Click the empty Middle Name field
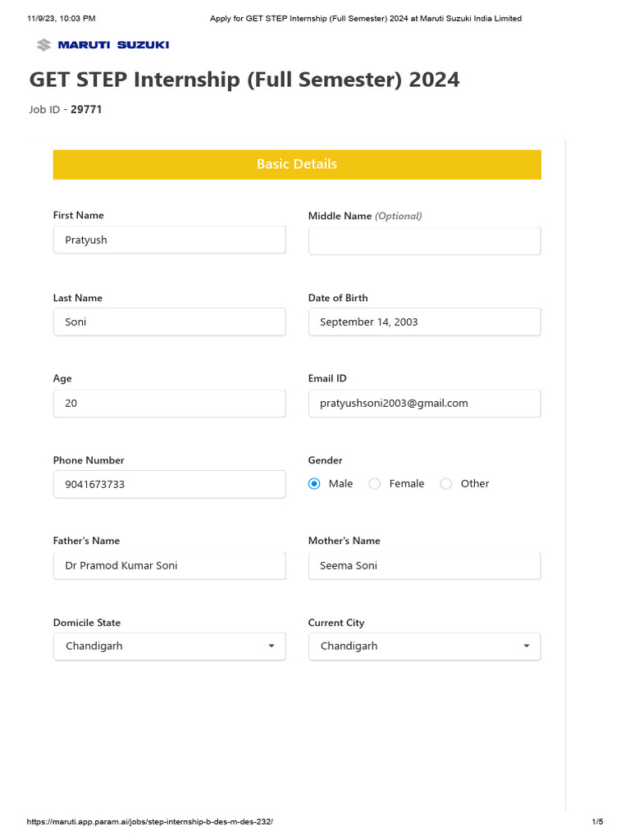 click(424, 241)
